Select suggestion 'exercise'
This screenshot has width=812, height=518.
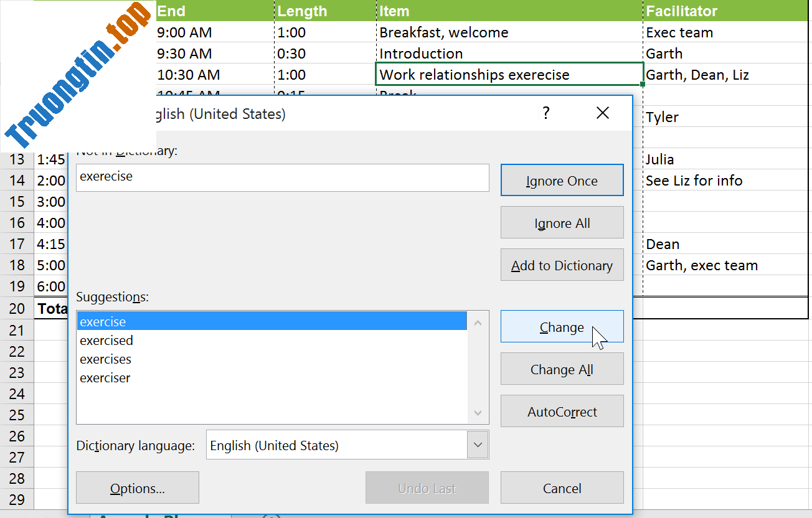pos(271,321)
